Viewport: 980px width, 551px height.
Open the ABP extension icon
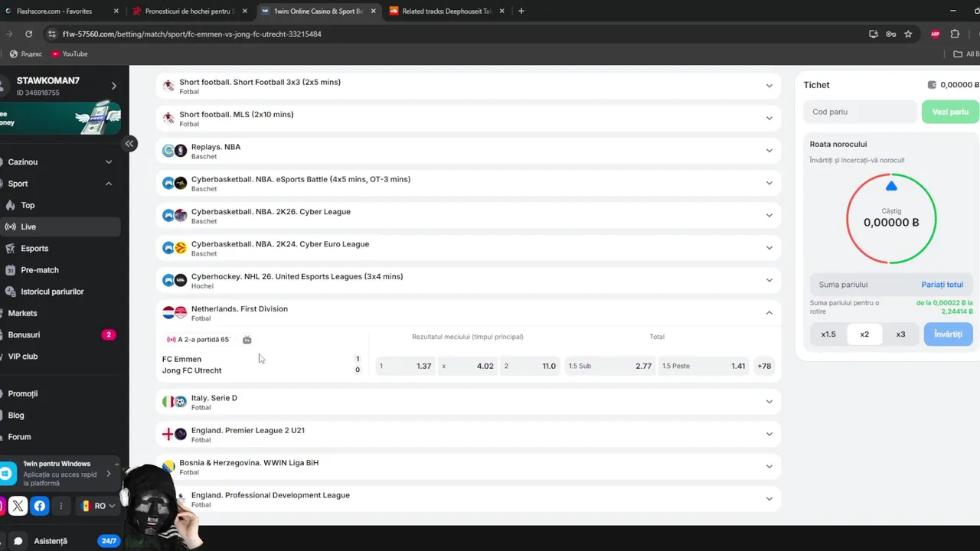[x=935, y=34]
